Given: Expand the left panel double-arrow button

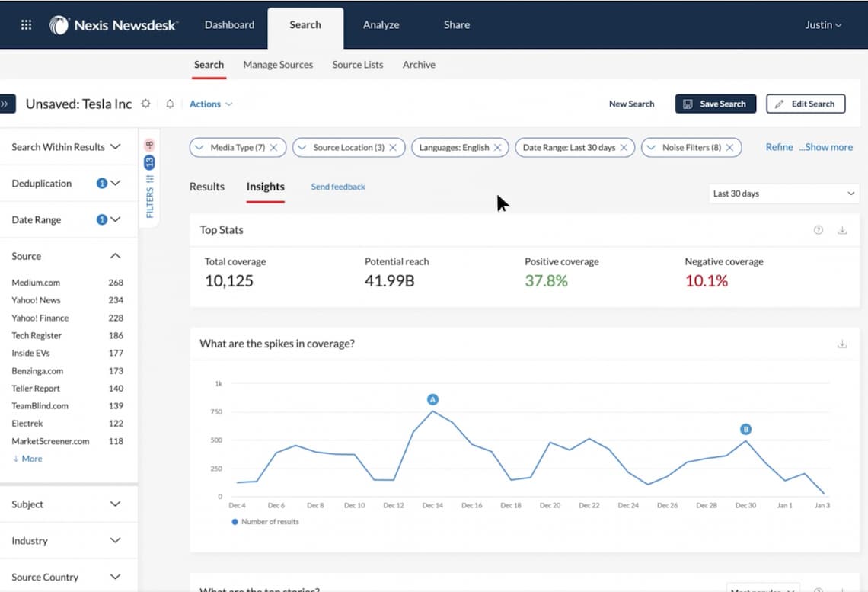Looking at the screenshot, I should [6, 104].
